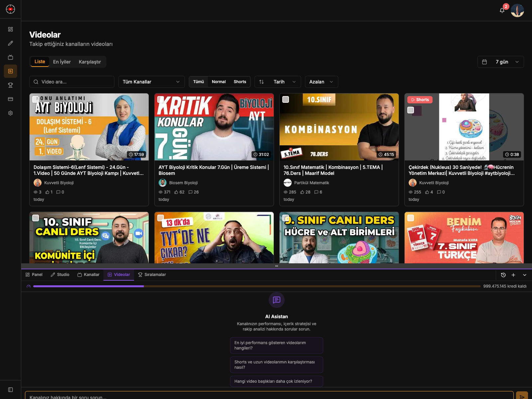Select the Kritik Konular 7.Gün video checkbox

pyautogui.click(x=161, y=99)
